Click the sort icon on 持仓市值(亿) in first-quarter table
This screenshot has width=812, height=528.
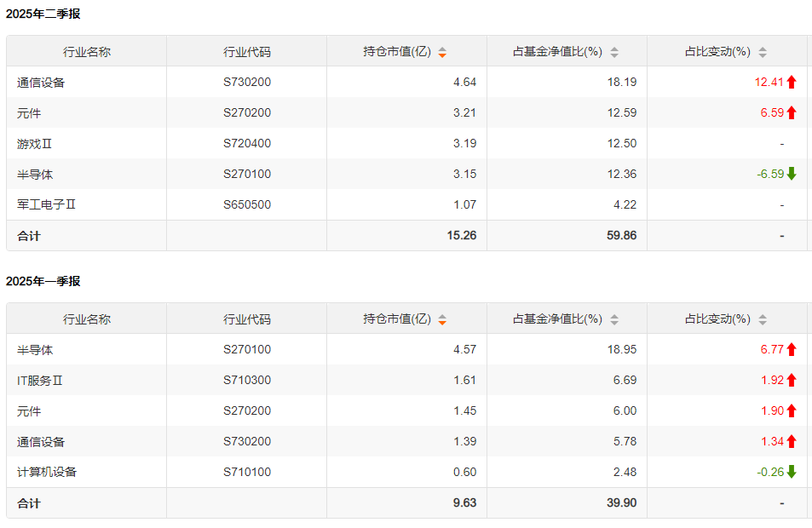click(x=442, y=319)
